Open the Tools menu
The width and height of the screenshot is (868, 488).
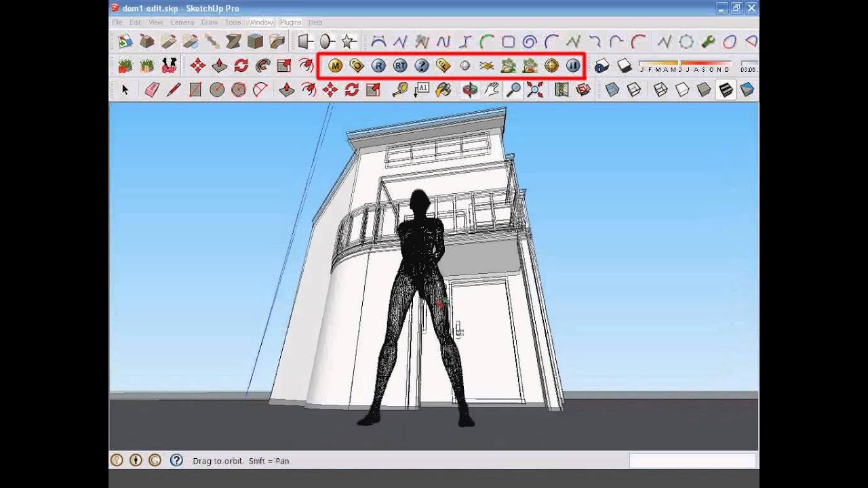tap(233, 22)
